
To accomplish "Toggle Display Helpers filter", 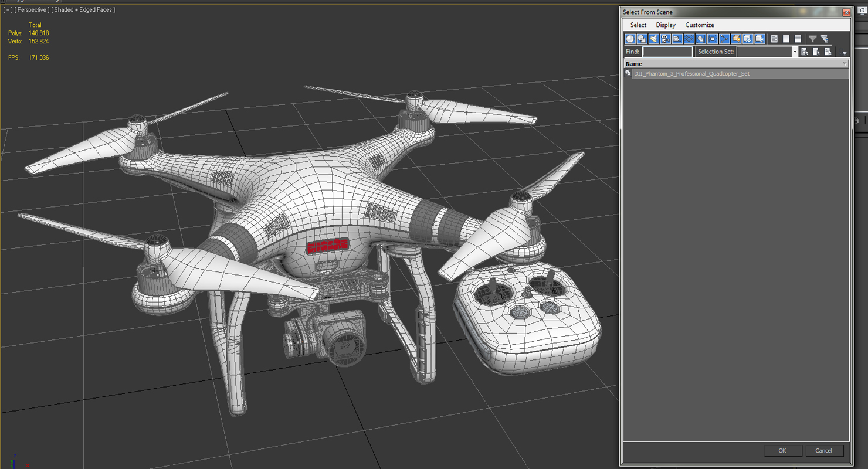I will click(x=677, y=39).
